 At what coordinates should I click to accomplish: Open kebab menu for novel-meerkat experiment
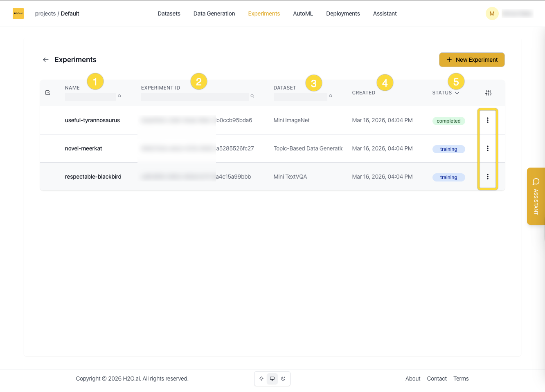(x=487, y=148)
